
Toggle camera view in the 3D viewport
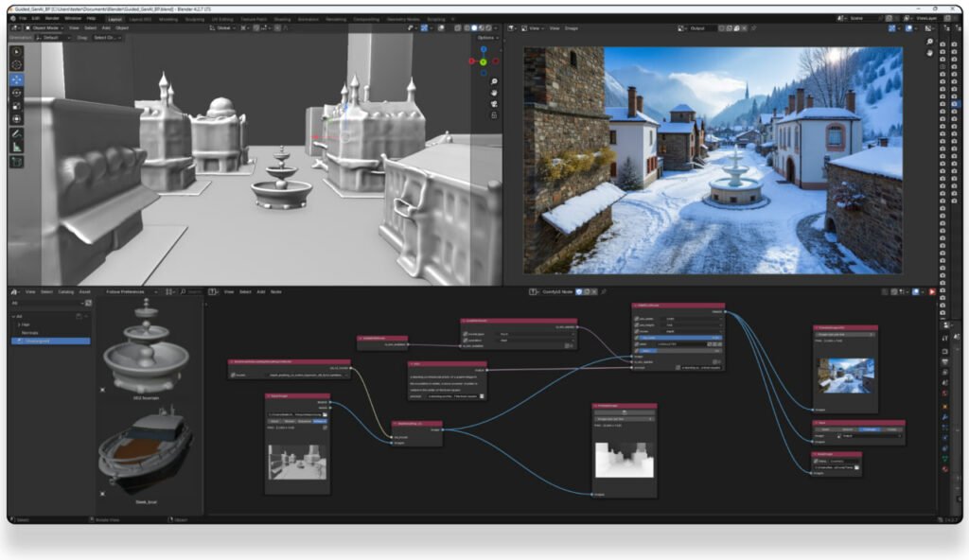[x=494, y=104]
